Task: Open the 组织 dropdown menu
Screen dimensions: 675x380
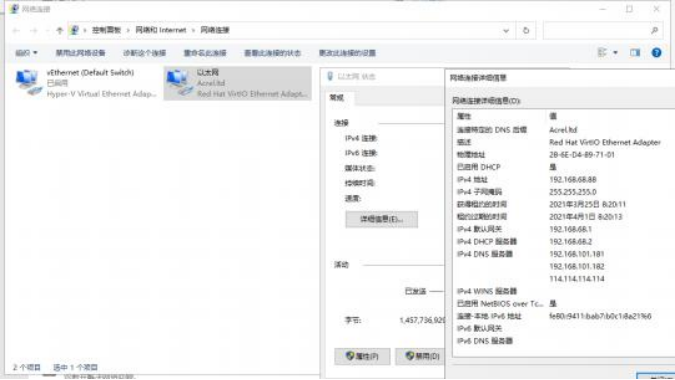Action: point(26,53)
